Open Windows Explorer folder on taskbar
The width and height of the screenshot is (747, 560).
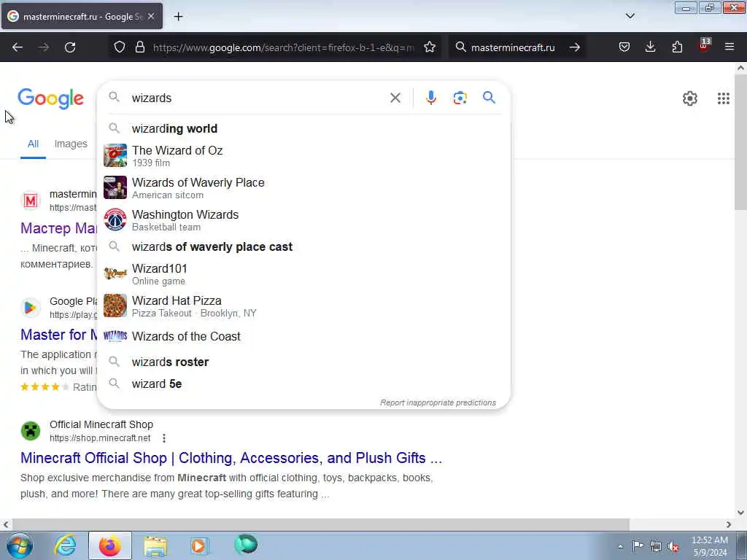(x=156, y=545)
